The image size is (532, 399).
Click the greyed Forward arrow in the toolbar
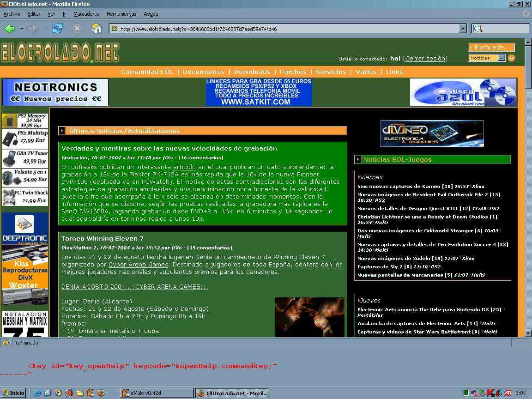[33, 29]
